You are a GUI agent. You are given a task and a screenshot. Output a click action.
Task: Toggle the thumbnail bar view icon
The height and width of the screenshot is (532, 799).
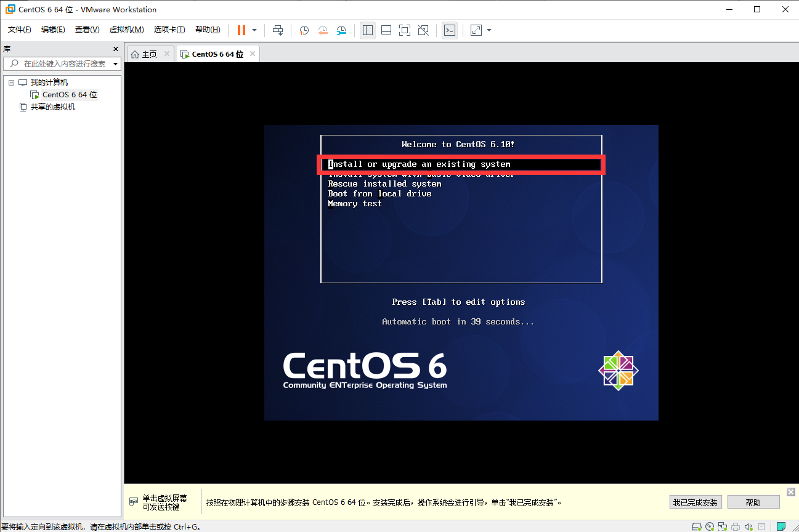pyautogui.click(x=386, y=30)
